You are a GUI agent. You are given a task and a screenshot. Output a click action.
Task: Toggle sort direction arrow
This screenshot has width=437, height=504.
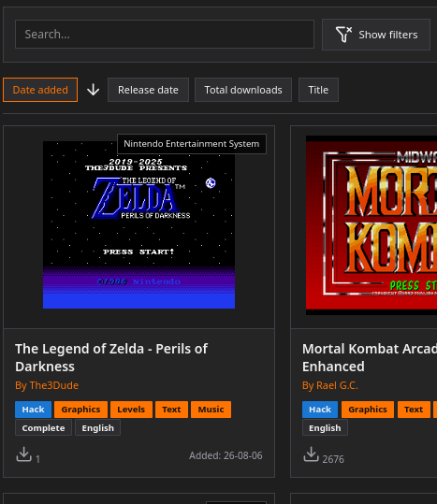pos(93,90)
